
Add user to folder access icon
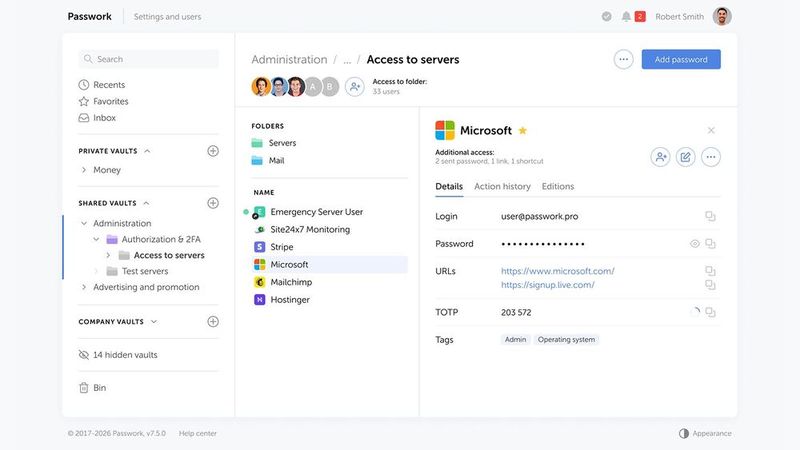[x=355, y=87]
